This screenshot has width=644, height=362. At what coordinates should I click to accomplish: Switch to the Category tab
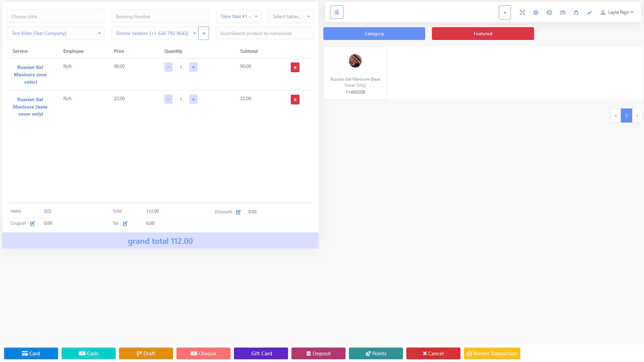coord(374,34)
